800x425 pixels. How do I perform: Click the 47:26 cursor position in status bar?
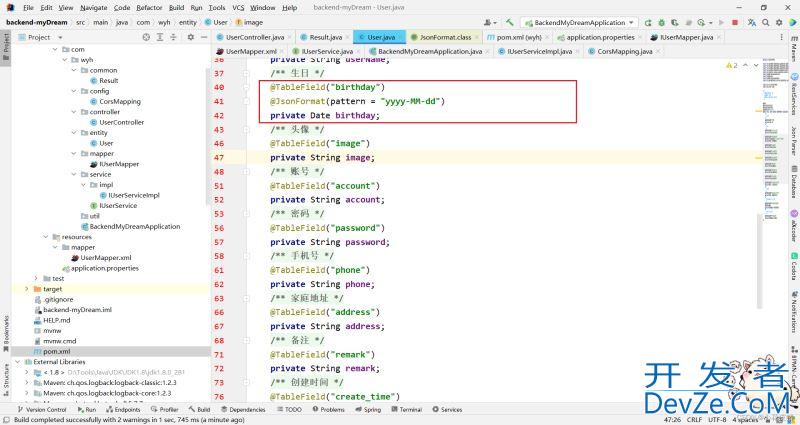(x=672, y=419)
